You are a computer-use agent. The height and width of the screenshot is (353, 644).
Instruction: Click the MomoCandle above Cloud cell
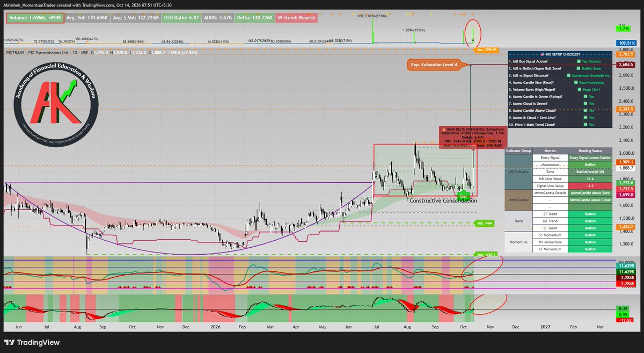coord(590,200)
